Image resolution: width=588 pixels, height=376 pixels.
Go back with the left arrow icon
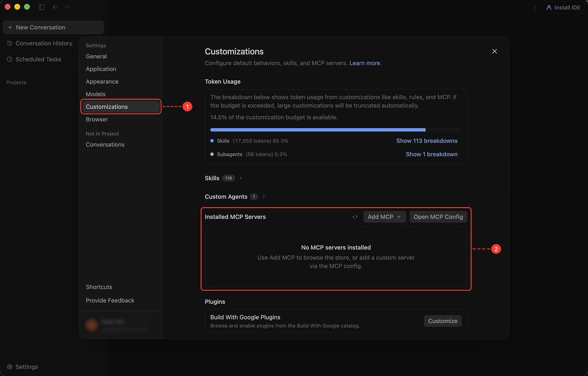[55, 7]
